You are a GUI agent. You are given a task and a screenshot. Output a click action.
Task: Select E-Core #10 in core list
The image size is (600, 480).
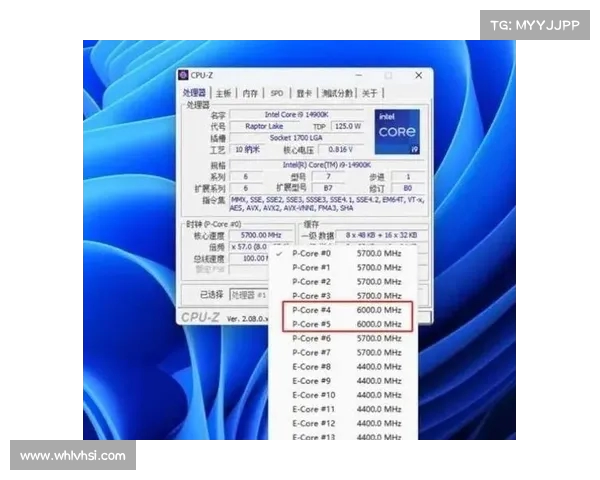pos(342,395)
